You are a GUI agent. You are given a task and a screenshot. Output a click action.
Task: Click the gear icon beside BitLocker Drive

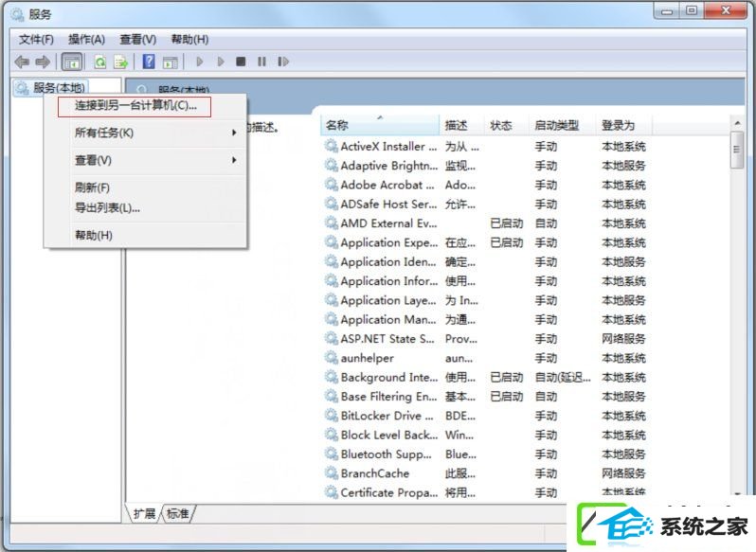[x=332, y=416]
